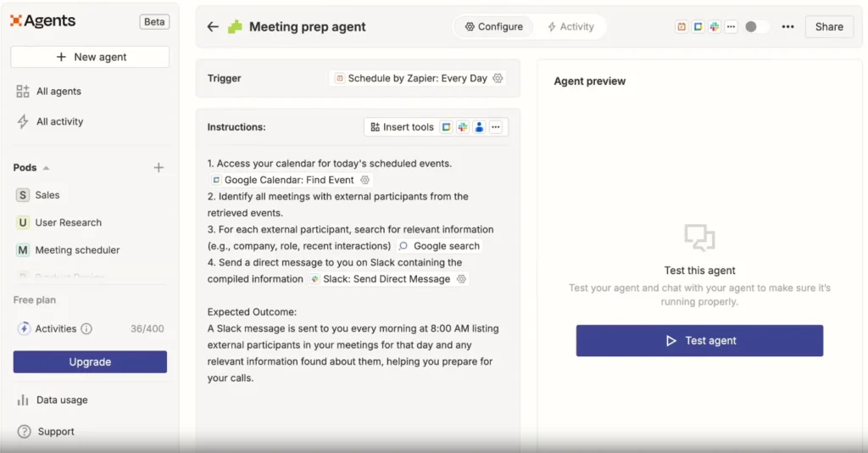Screen dimensions: 868x453
Task: Click the Free plan label
Action: pos(34,299)
